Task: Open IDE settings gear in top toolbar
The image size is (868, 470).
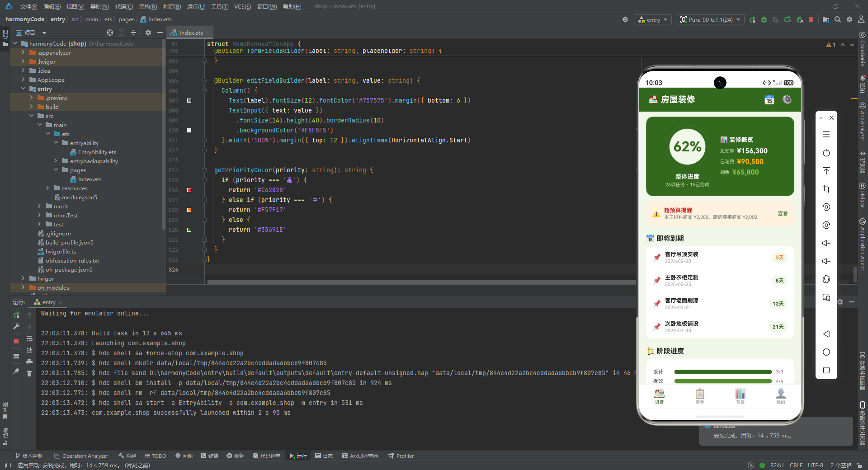Action: coord(849,19)
